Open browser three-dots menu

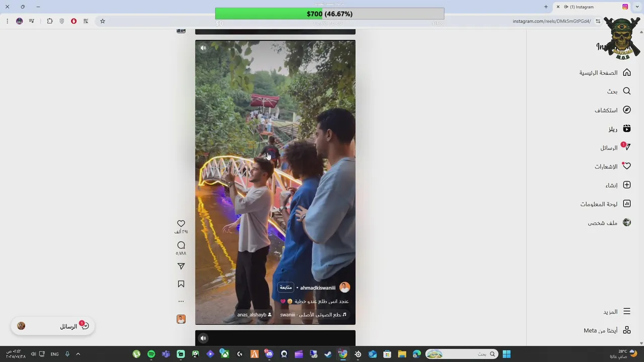[7, 21]
